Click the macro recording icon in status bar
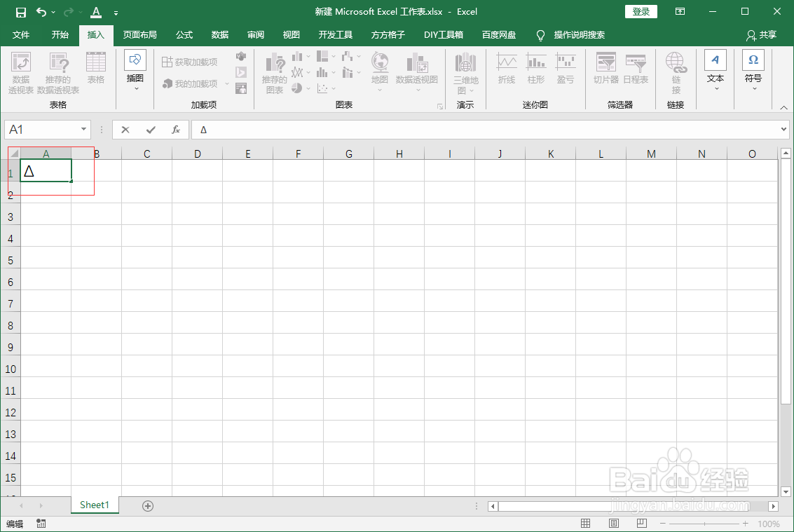Image resolution: width=794 pixels, height=532 pixels. (x=41, y=524)
